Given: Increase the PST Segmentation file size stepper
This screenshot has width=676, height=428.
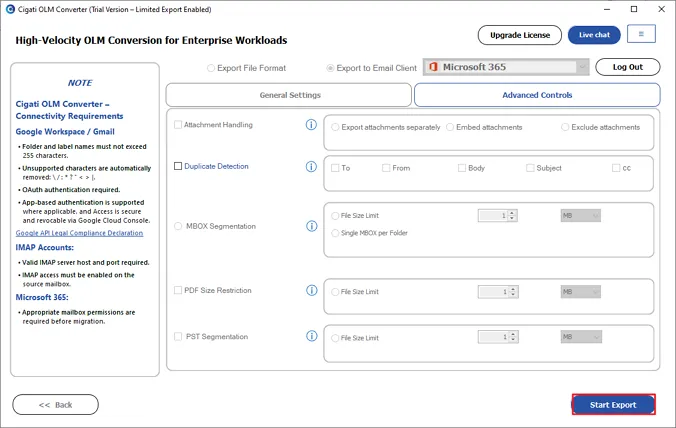Looking at the screenshot, I should [x=513, y=334].
